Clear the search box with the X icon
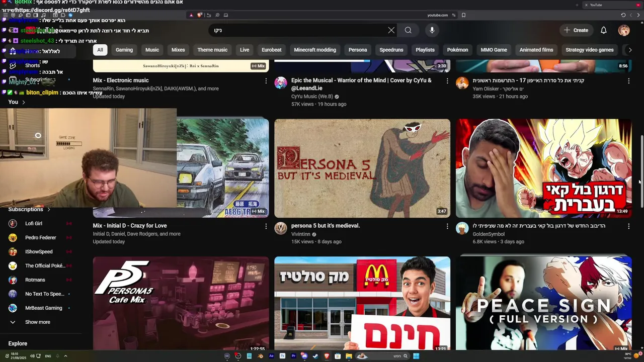The image size is (644, 362). (391, 30)
